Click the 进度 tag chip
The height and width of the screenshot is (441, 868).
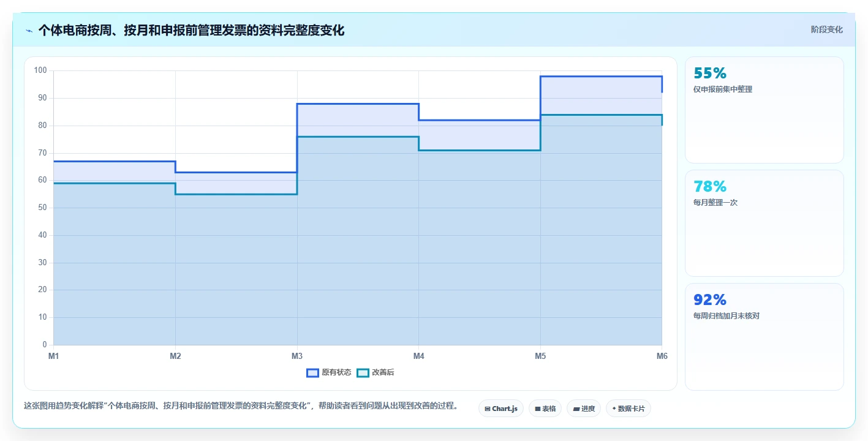pos(584,409)
